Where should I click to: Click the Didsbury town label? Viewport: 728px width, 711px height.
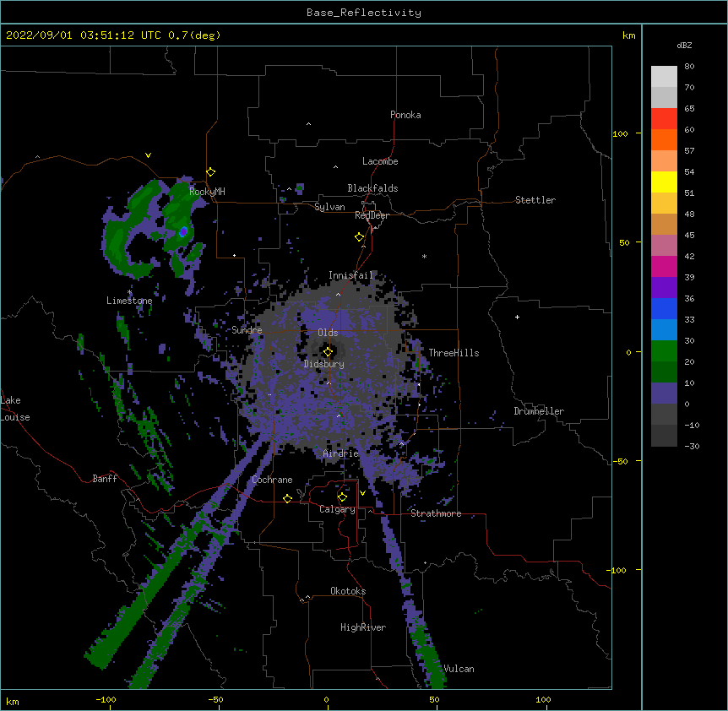(x=323, y=364)
